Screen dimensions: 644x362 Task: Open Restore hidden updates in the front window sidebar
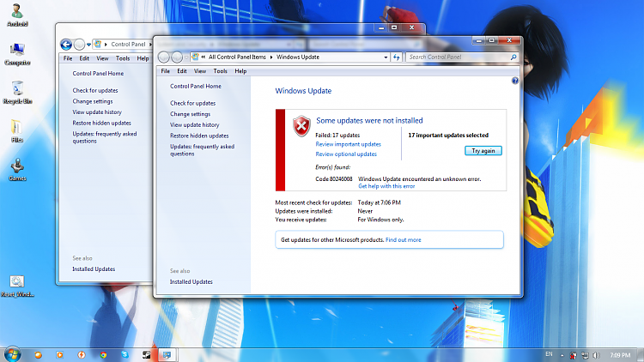pyautogui.click(x=199, y=136)
